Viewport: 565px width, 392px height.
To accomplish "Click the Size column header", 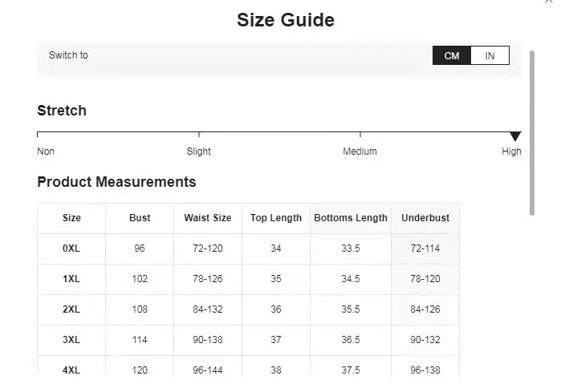I will (71, 218).
